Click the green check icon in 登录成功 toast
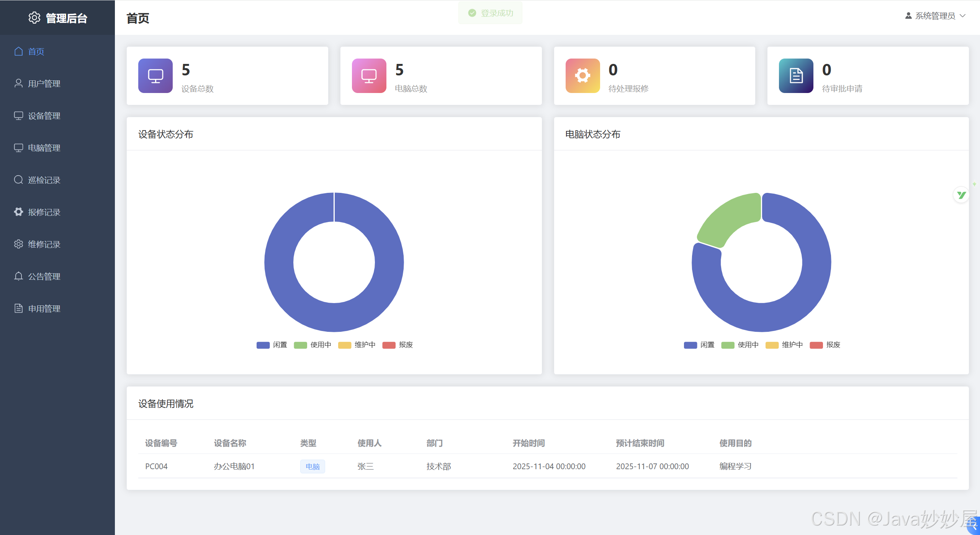 pyautogui.click(x=472, y=13)
